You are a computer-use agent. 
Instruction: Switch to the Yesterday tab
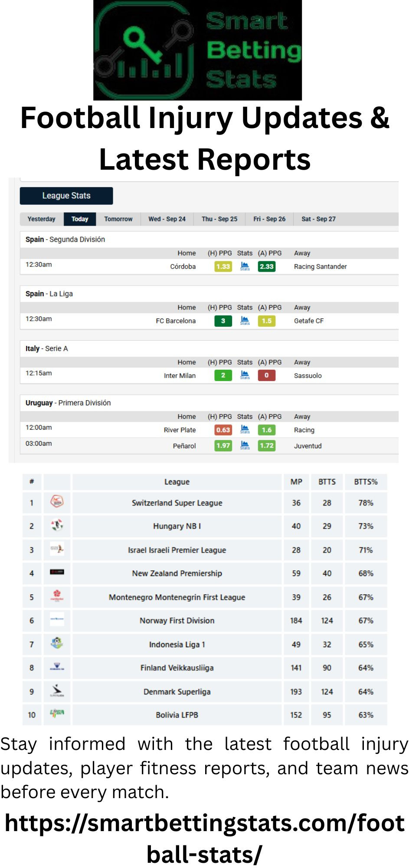click(42, 219)
